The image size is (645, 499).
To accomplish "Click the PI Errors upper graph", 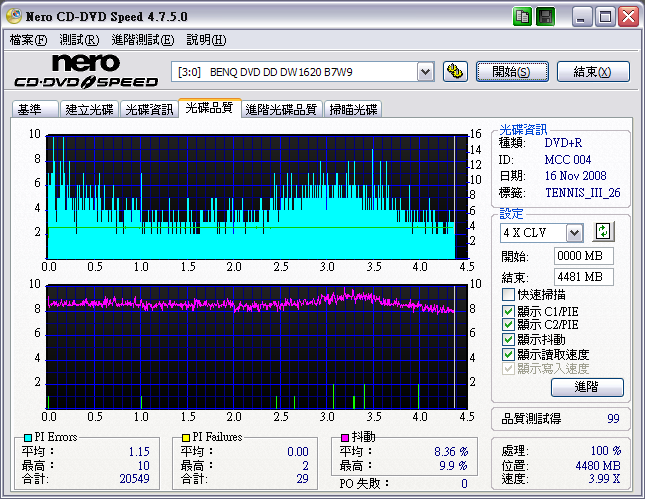I will [x=257, y=197].
